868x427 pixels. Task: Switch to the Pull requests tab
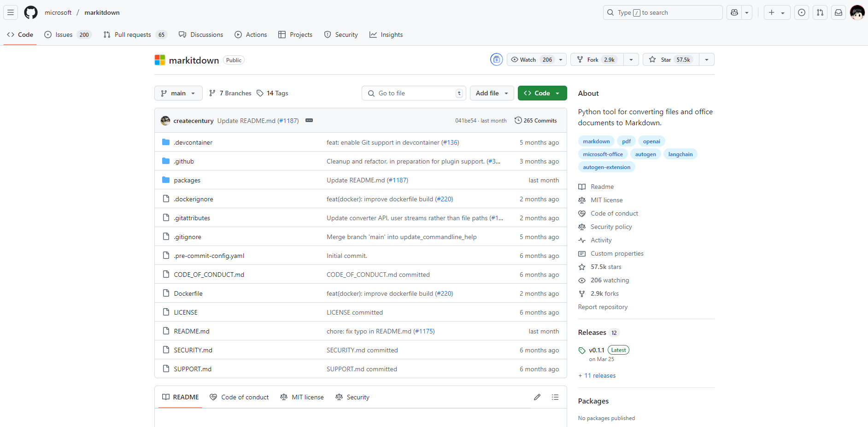(x=133, y=35)
